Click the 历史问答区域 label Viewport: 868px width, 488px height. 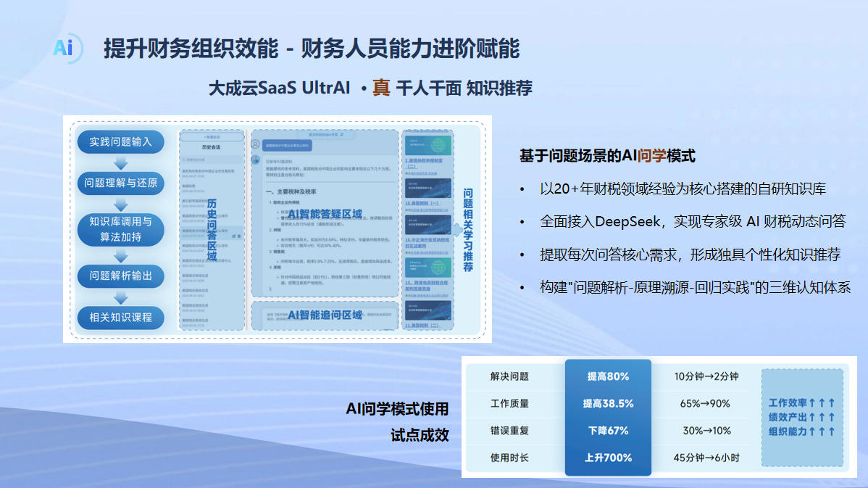212,229
